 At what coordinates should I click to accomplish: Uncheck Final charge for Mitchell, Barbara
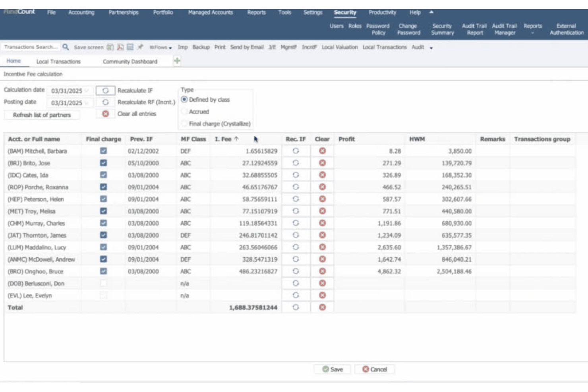(103, 151)
